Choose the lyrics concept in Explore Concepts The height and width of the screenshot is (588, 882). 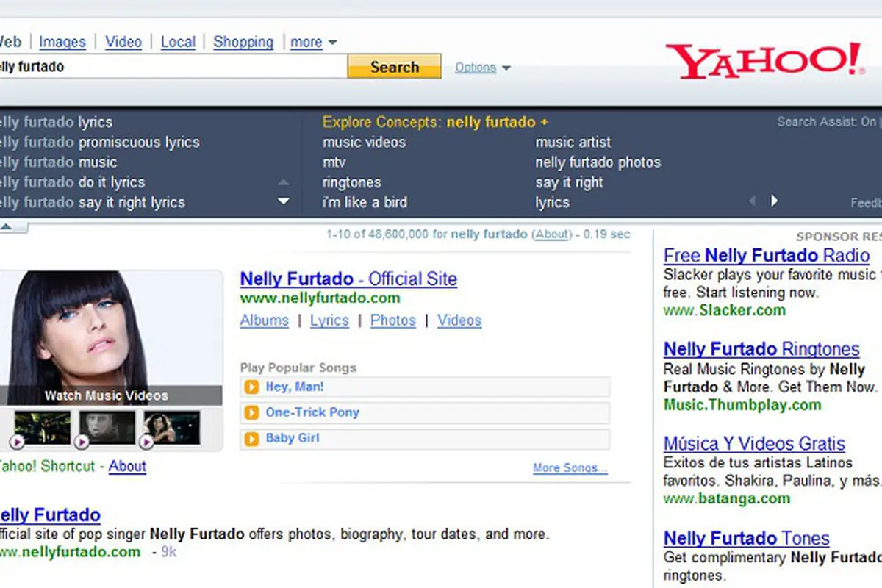(x=553, y=202)
